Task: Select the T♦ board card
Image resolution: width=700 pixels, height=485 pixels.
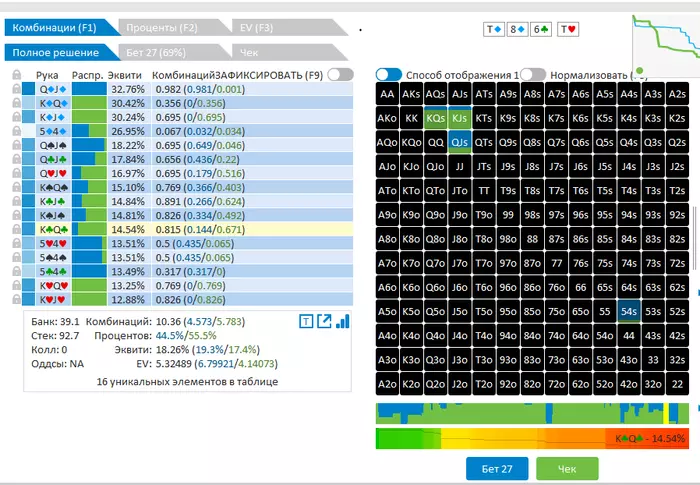Action: coord(494,29)
